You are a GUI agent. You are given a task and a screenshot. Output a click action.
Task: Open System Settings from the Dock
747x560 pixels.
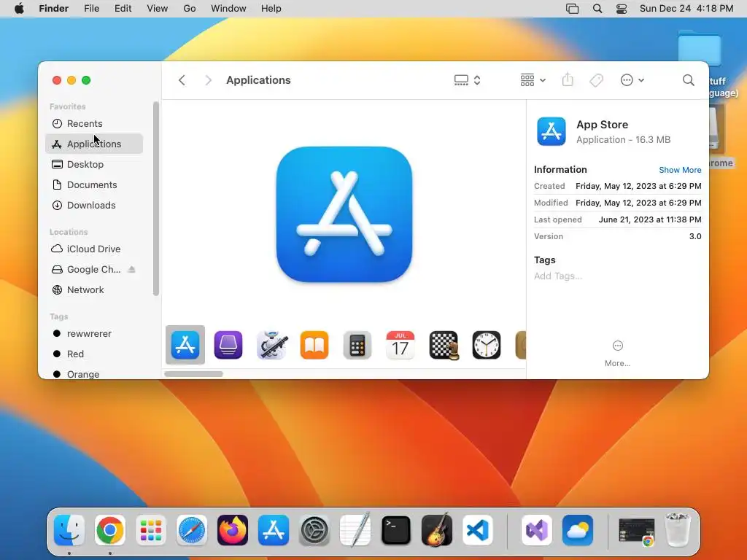(x=314, y=530)
